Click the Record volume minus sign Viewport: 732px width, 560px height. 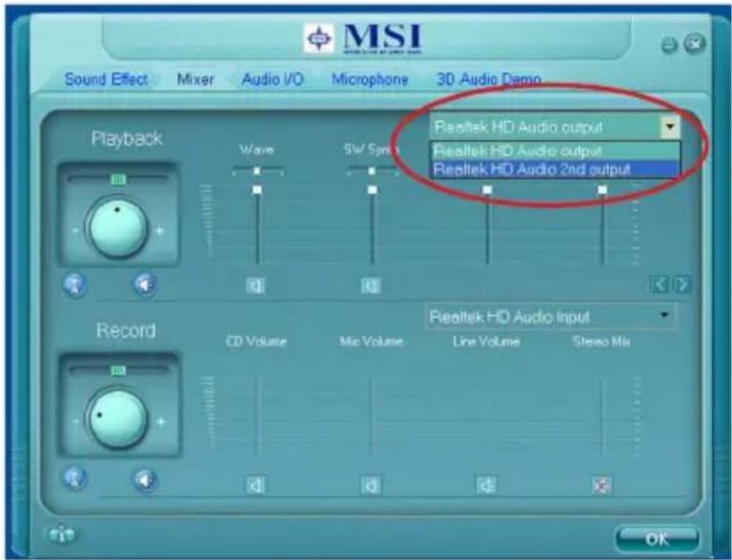pos(76,421)
